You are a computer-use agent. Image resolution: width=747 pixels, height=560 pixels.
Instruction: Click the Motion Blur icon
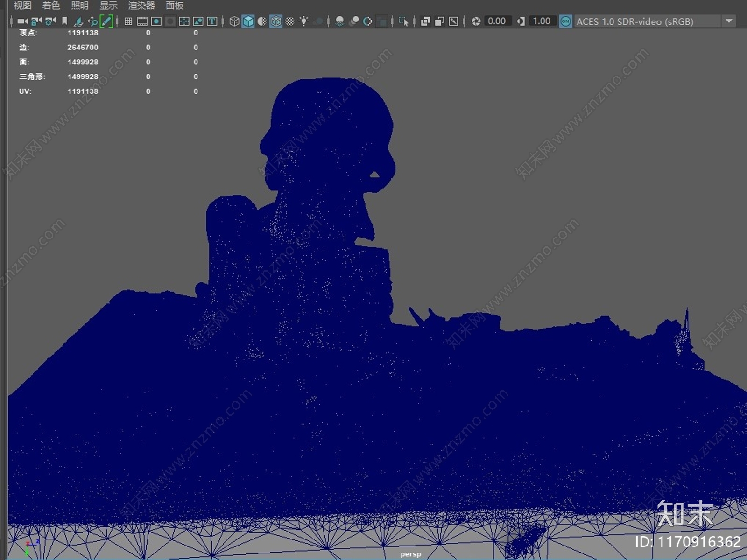tap(354, 21)
